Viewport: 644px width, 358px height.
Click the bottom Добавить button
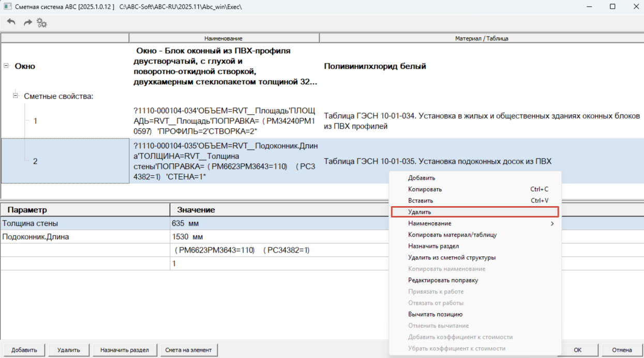coord(24,350)
